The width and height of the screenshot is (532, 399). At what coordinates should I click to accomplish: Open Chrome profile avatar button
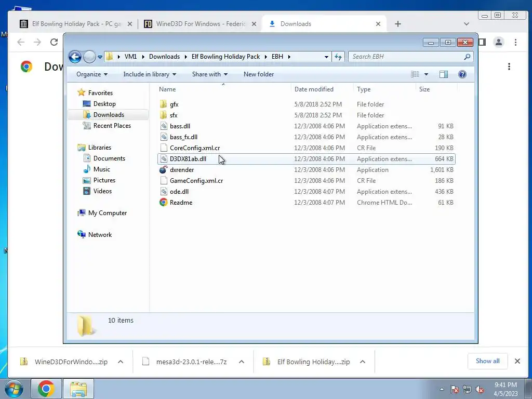(499, 42)
